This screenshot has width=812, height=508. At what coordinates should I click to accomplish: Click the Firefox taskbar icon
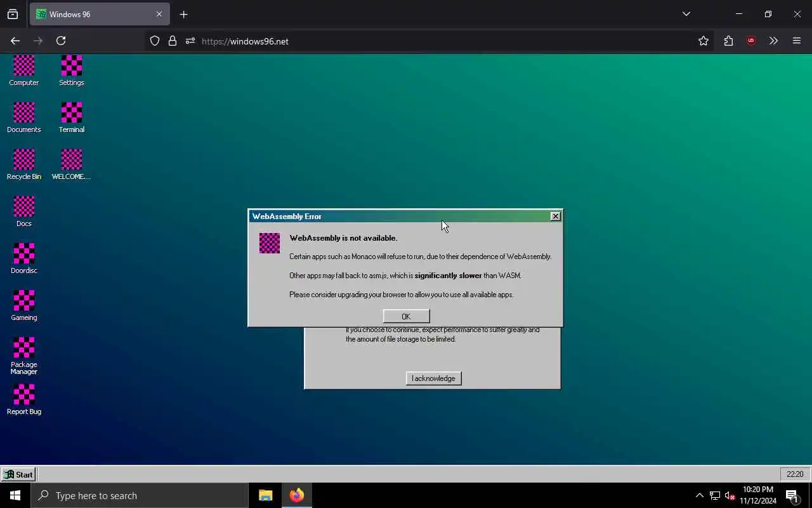[x=296, y=495]
